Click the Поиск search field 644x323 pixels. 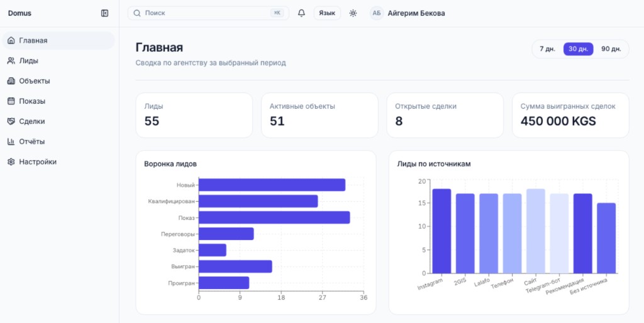pyautogui.click(x=208, y=13)
